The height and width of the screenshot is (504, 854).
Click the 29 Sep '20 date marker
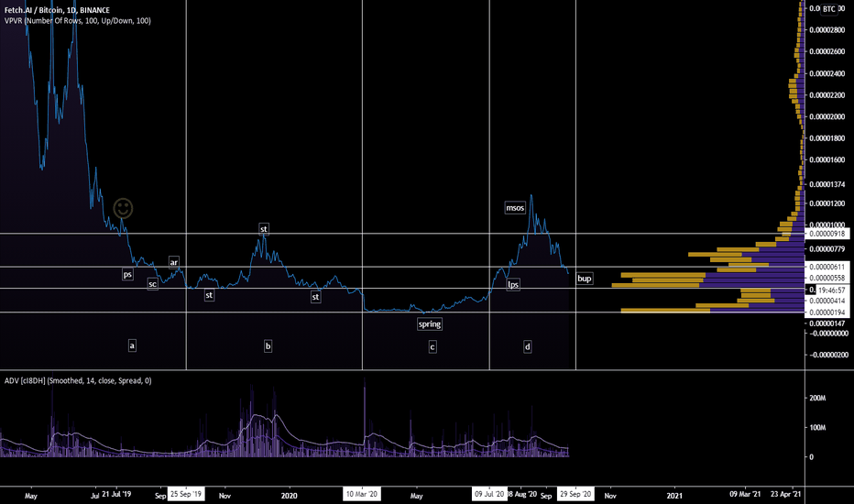click(x=575, y=494)
